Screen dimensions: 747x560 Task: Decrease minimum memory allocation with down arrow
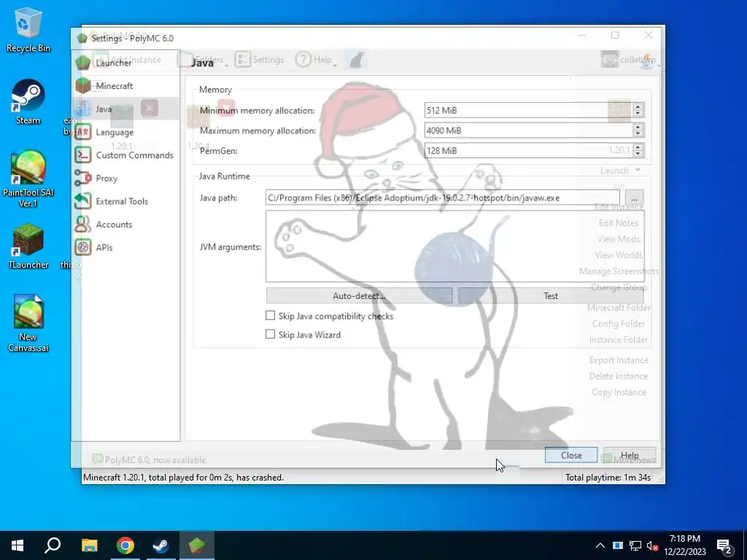[638, 114]
